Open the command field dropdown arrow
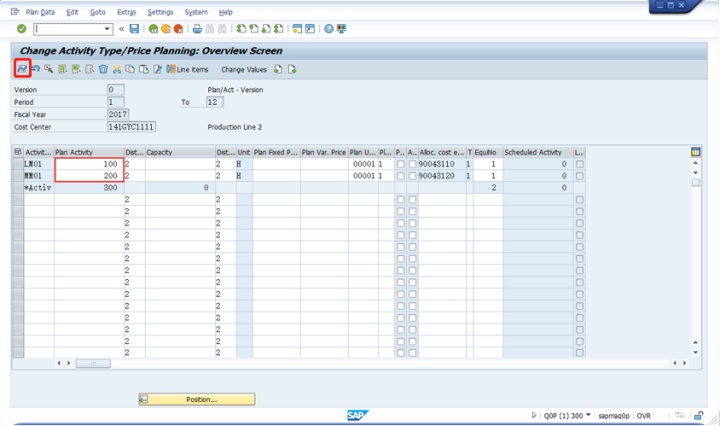Image resolution: width=720 pixels, height=426 pixels. 107,29
